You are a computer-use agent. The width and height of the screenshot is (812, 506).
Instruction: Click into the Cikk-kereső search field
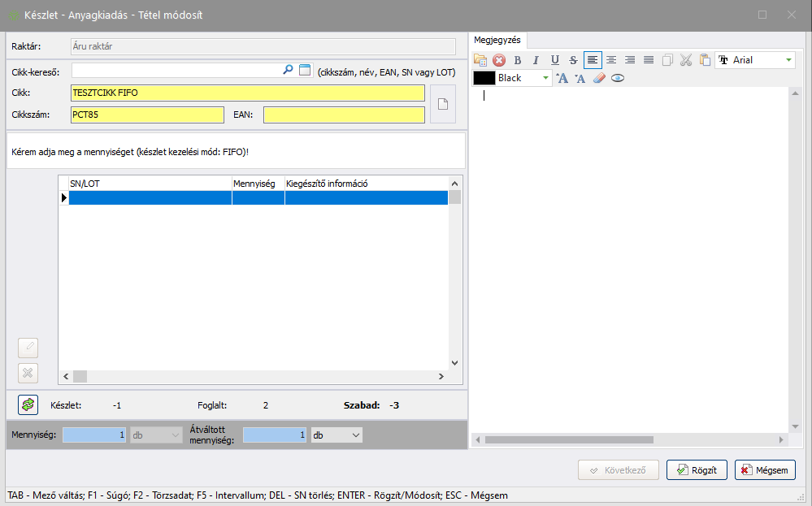click(x=175, y=71)
